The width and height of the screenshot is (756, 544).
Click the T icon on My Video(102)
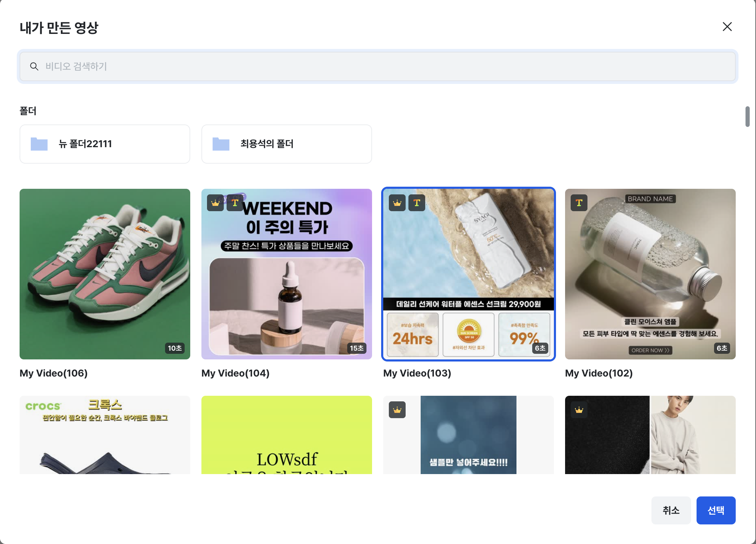[x=579, y=203]
